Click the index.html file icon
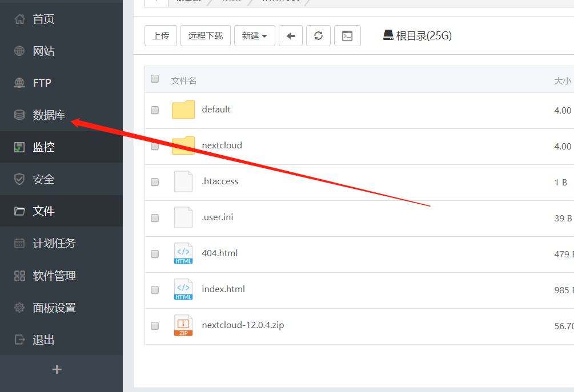Screen dimensions: 574x392 [x=183, y=289]
